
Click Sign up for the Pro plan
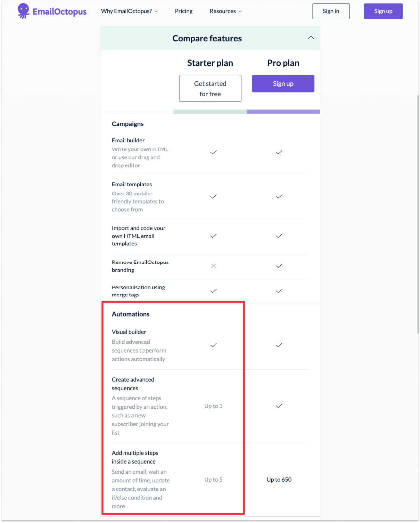point(283,83)
